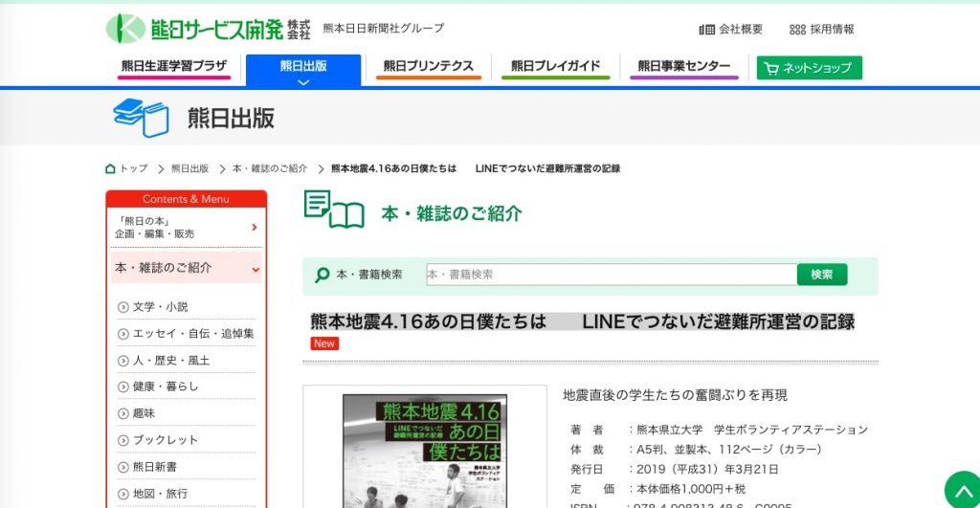
Task: Click document and book icon by 本・雑誌のご紹介
Action: (334, 210)
